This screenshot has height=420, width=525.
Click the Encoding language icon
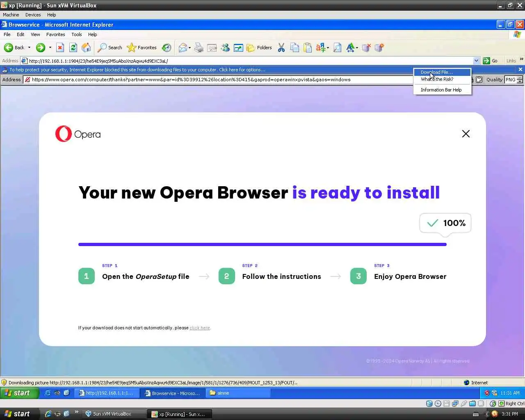coord(320,48)
